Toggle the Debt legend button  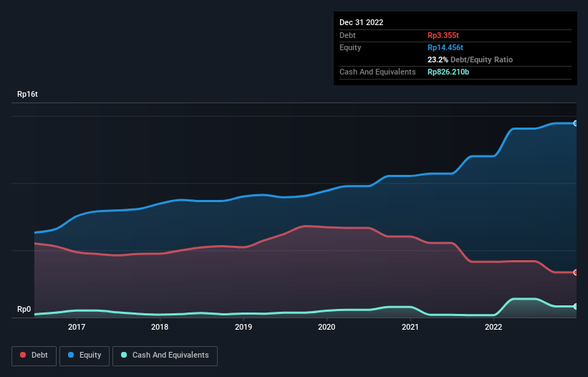click(x=34, y=355)
